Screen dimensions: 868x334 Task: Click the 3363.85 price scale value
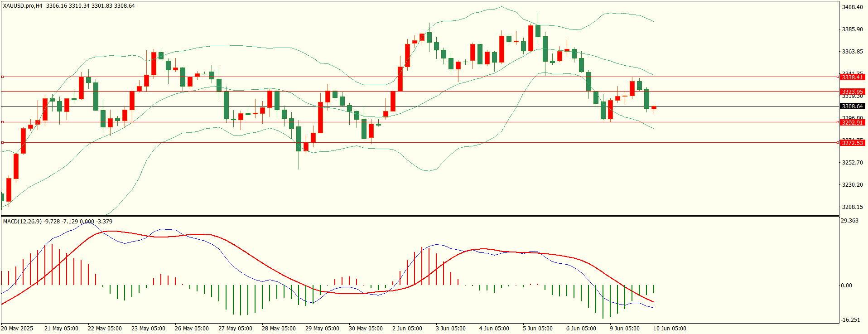852,52
